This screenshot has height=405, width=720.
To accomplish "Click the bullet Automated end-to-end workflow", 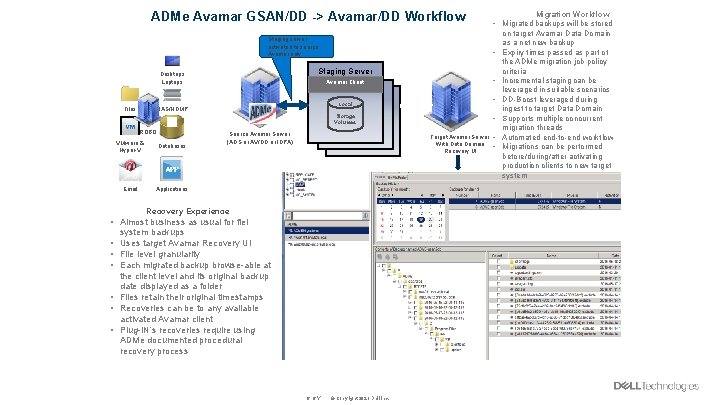I will [557, 137].
